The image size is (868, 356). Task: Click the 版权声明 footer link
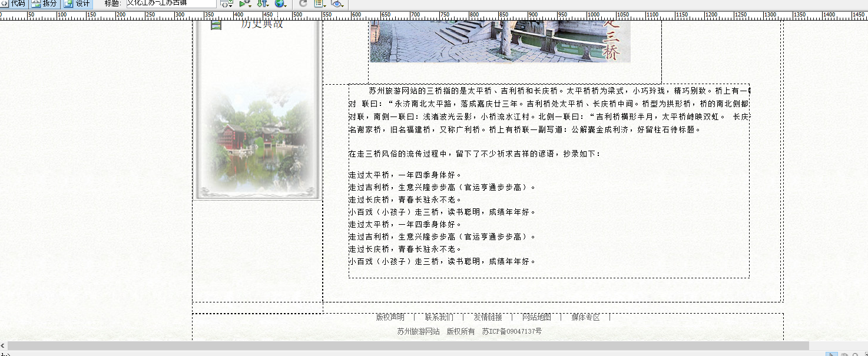point(390,317)
